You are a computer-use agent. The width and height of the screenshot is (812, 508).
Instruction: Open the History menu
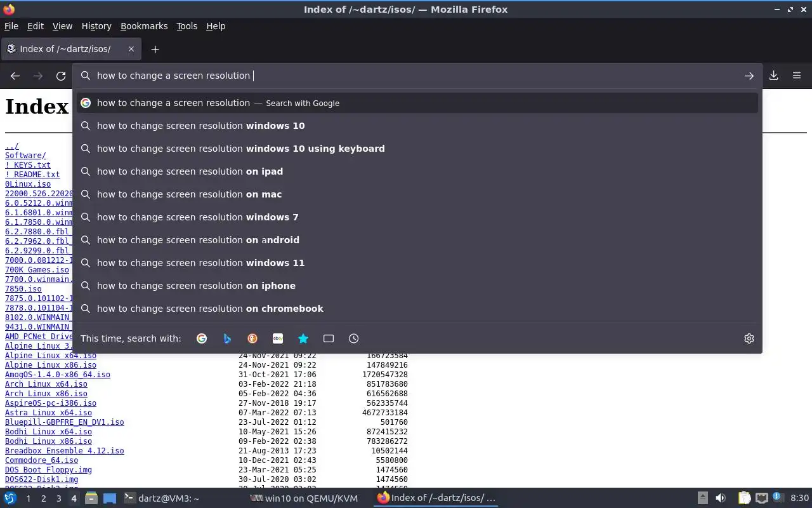(96, 26)
